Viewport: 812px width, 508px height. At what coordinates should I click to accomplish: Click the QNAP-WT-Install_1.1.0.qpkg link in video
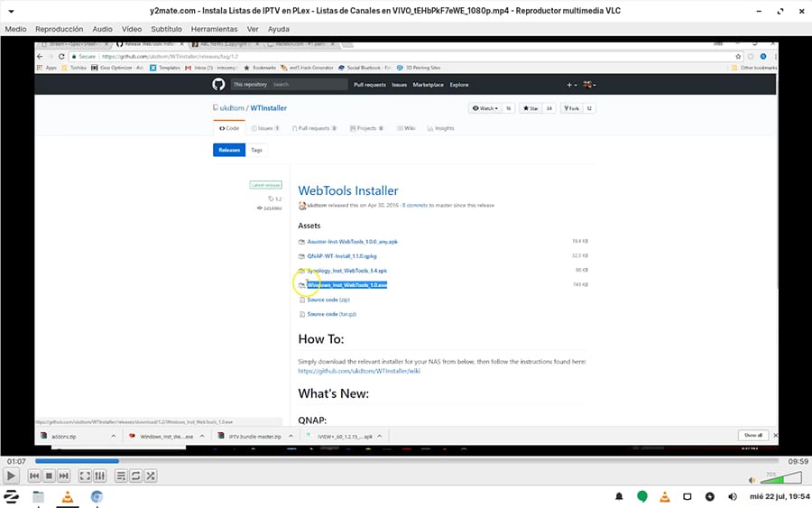342,256
